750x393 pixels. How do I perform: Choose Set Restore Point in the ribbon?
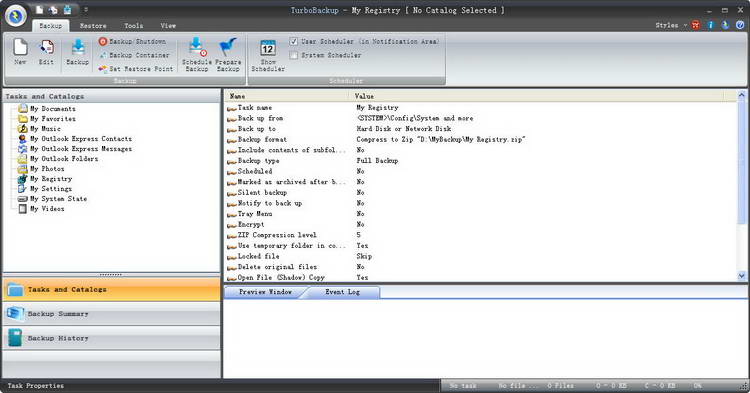(136, 69)
